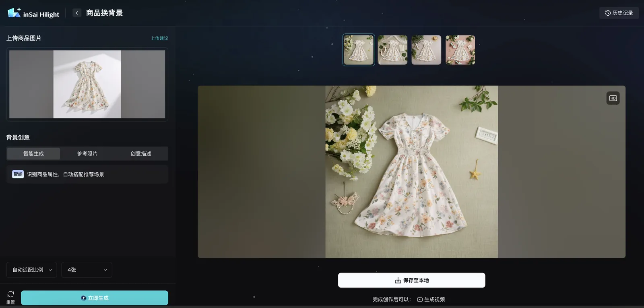This screenshot has width=644, height=308.
Task: Click the 立即生成 generate button
Action: (x=95, y=298)
